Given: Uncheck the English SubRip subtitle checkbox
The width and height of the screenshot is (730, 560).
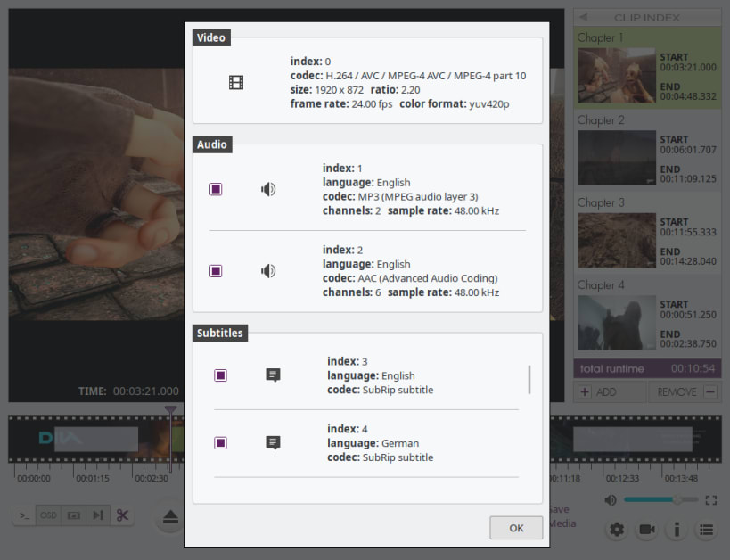Looking at the screenshot, I should (x=220, y=375).
